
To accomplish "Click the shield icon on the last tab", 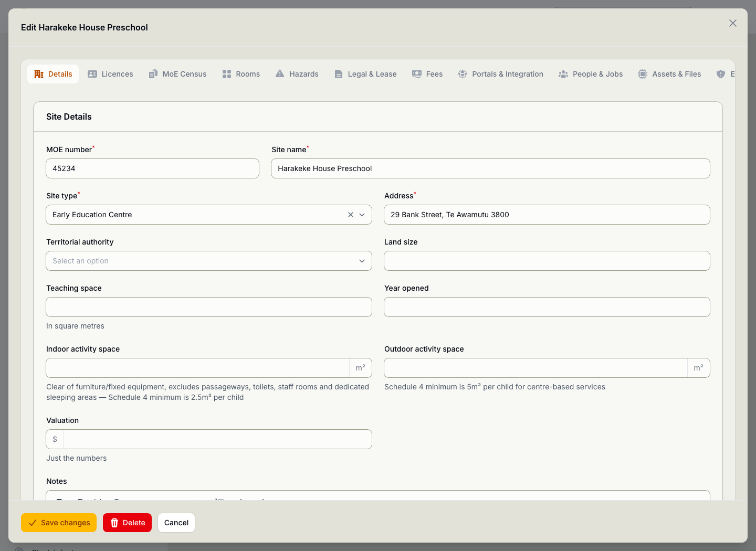I will click(x=721, y=74).
